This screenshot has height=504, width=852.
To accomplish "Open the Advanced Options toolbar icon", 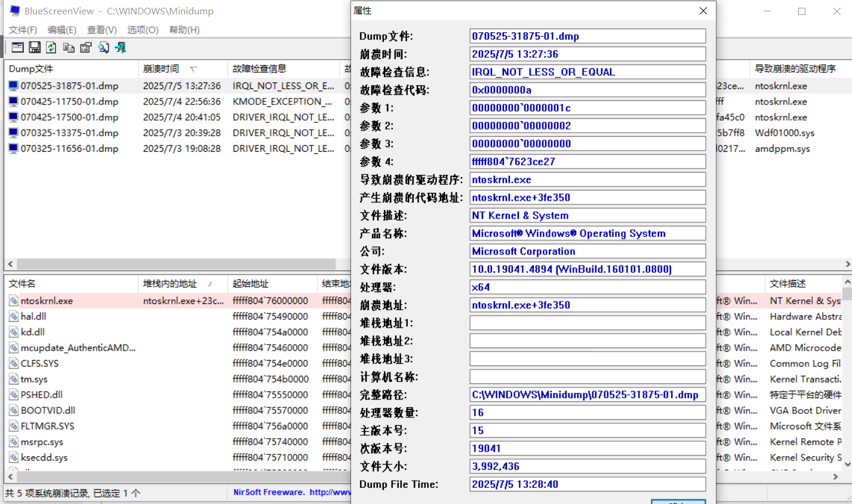I will 17,48.
